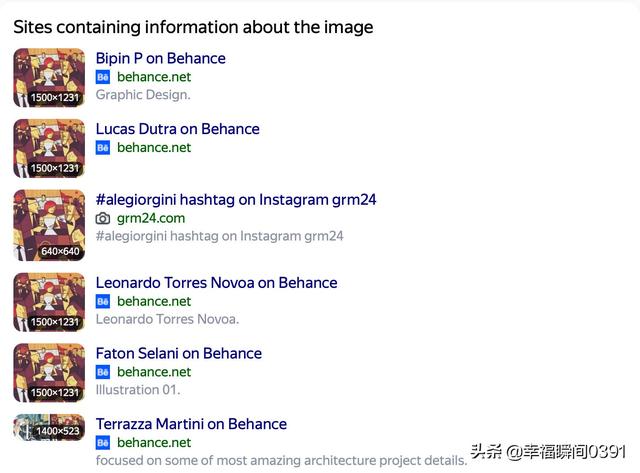Open Leonardo Torres Novoa result thumbnail
The width and height of the screenshot is (640, 473).
coord(49,302)
